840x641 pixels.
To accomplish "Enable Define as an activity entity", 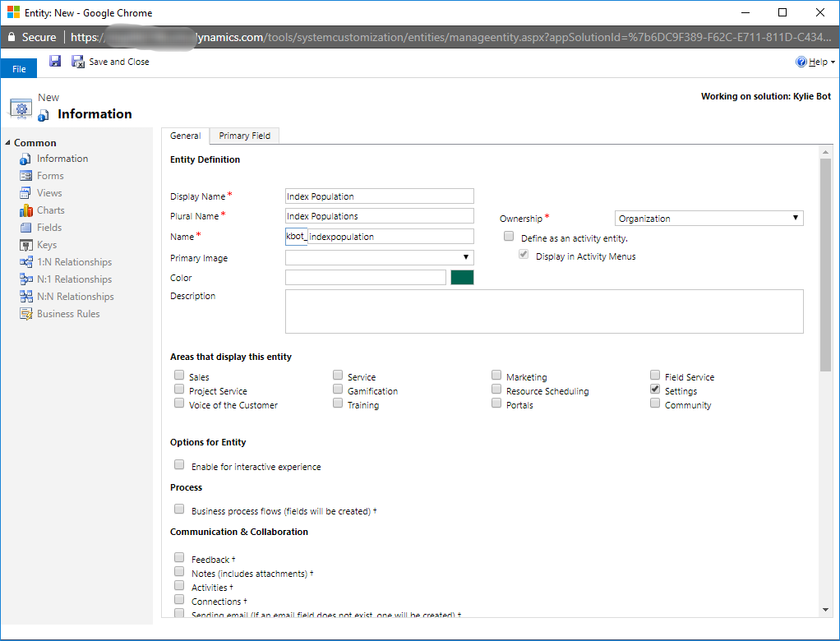I will tap(509, 236).
